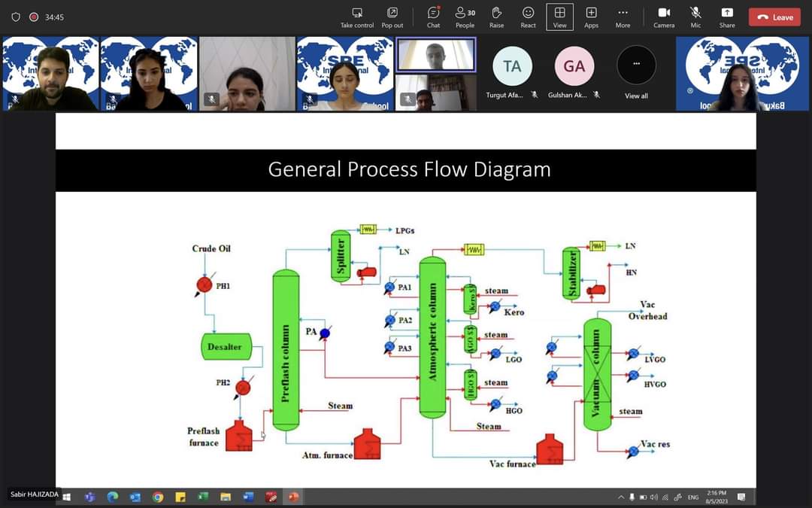This screenshot has height=508, width=812.
Task: Open the React emoji picker
Action: (528, 17)
